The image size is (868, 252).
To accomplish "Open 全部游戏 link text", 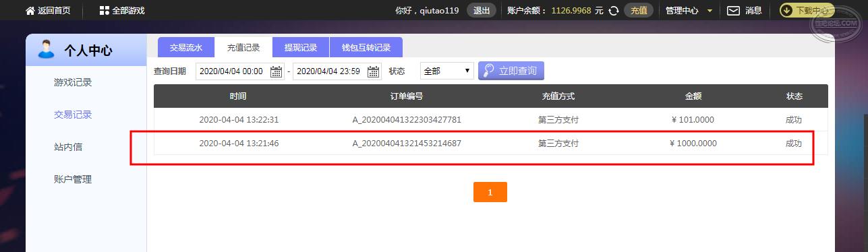I will [x=128, y=11].
